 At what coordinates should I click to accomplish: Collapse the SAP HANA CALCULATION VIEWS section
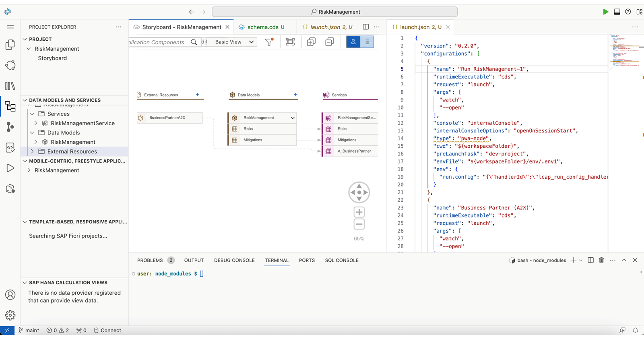coord(25,283)
